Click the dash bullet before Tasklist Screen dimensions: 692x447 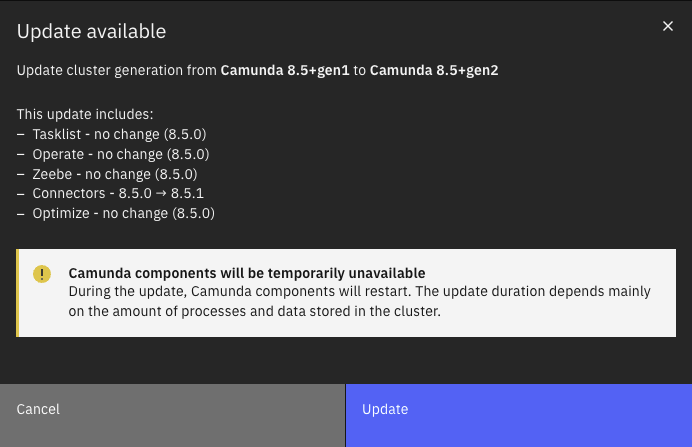click(x=21, y=133)
